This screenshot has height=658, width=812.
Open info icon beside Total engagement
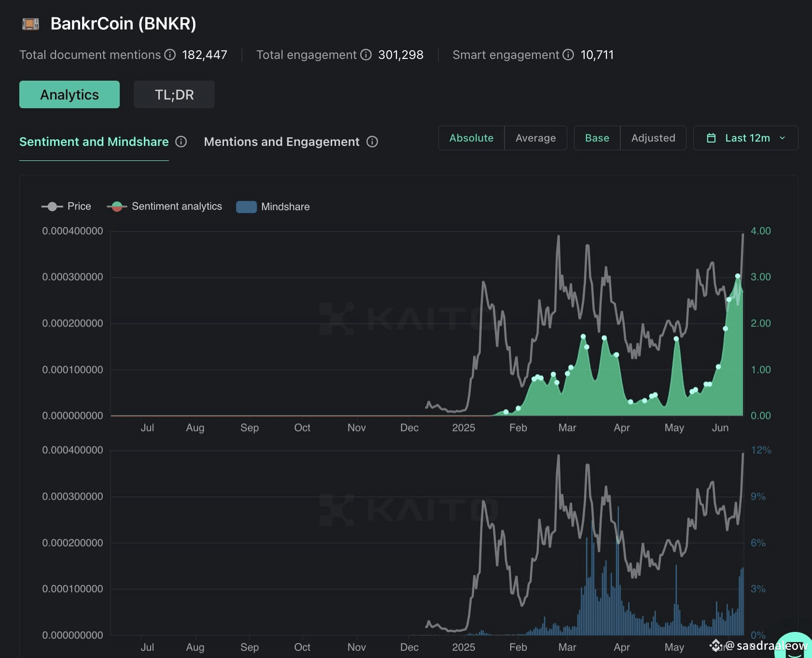click(x=366, y=55)
